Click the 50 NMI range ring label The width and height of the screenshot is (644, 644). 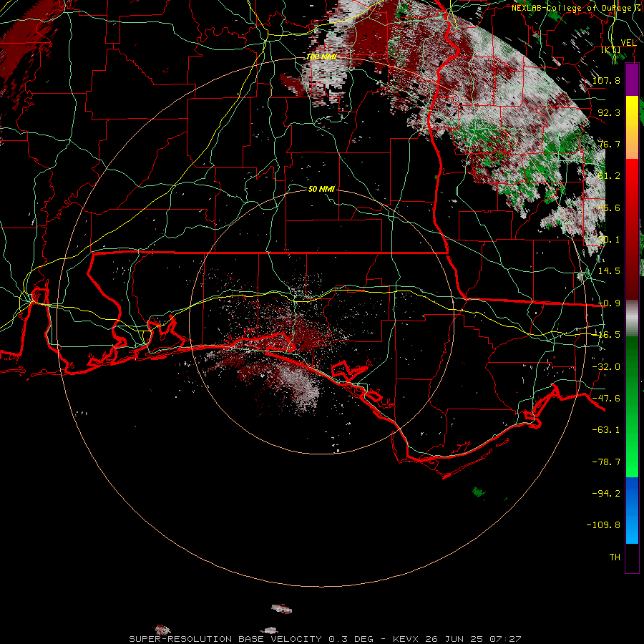(321, 189)
